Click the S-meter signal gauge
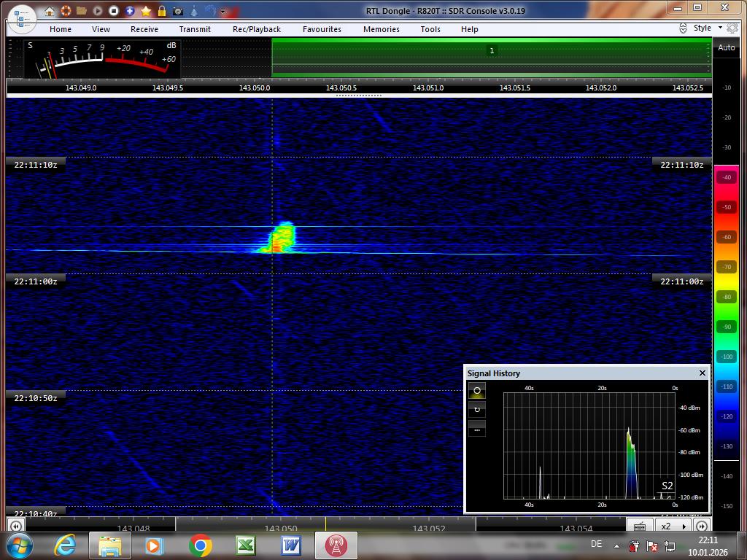This screenshot has width=747, height=560. (102, 58)
